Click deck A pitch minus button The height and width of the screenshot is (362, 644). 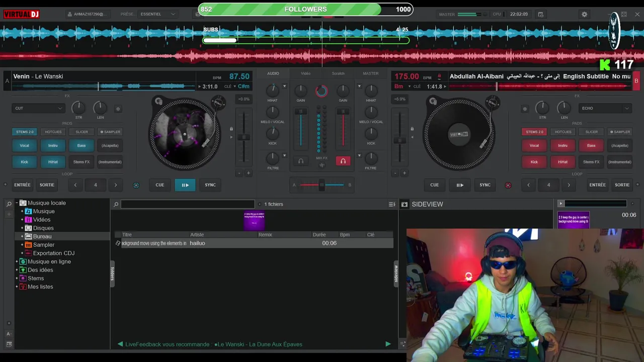239,173
